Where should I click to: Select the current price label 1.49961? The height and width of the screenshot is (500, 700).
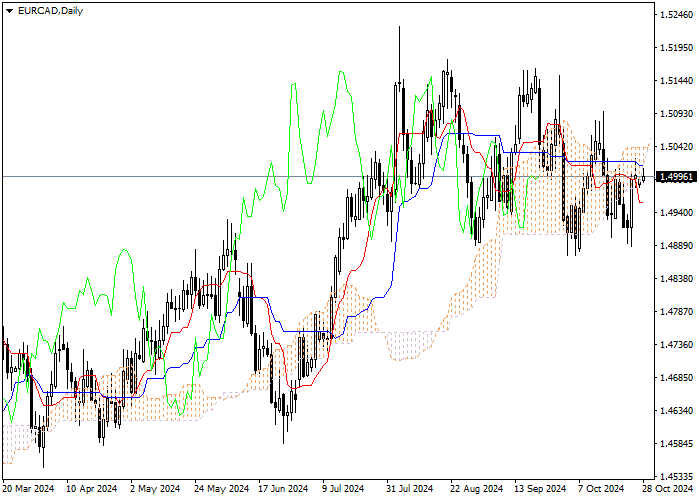click(x=676, y=177)
